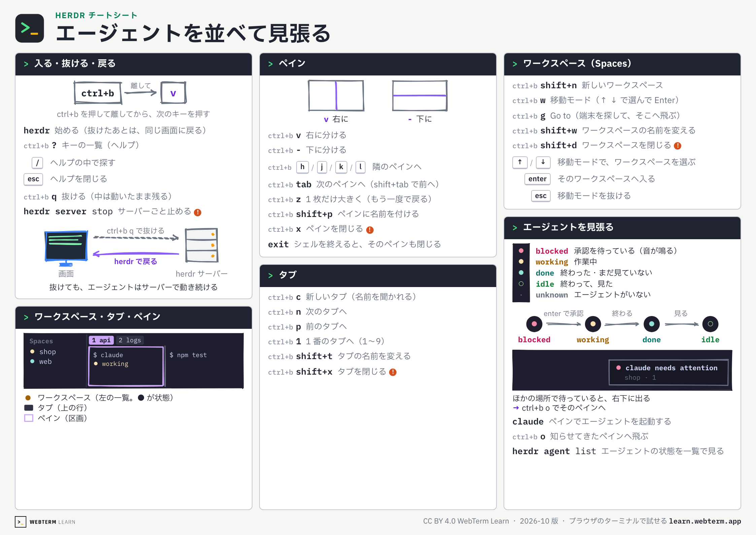Click the enter keycap
756x535 pixels.
click(538, 179)
